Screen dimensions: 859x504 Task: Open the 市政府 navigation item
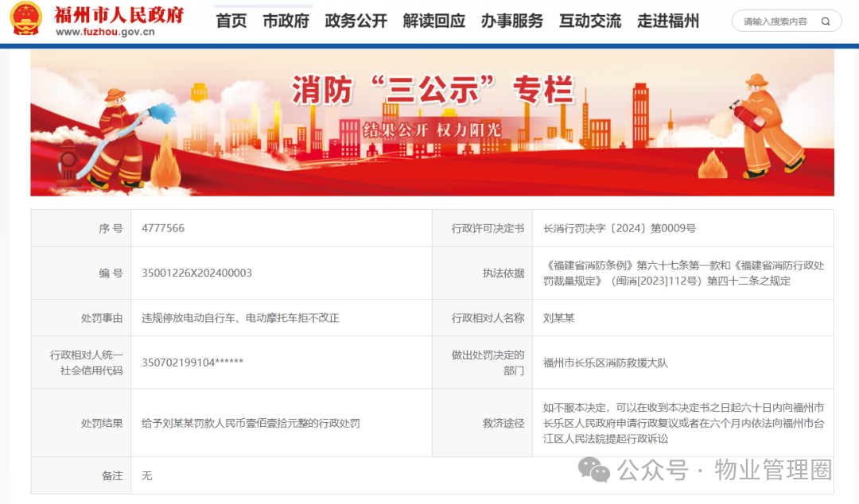286,21
